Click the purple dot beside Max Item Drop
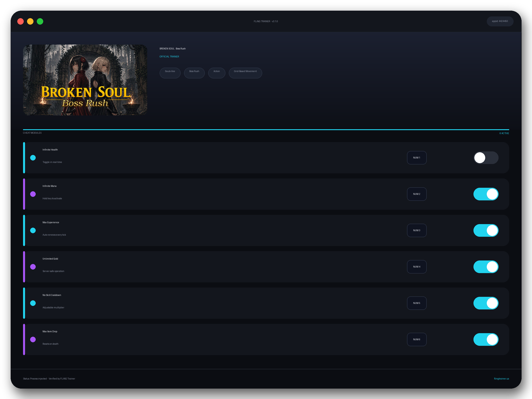This screenshot has height=399, width=532. [33, 339]
